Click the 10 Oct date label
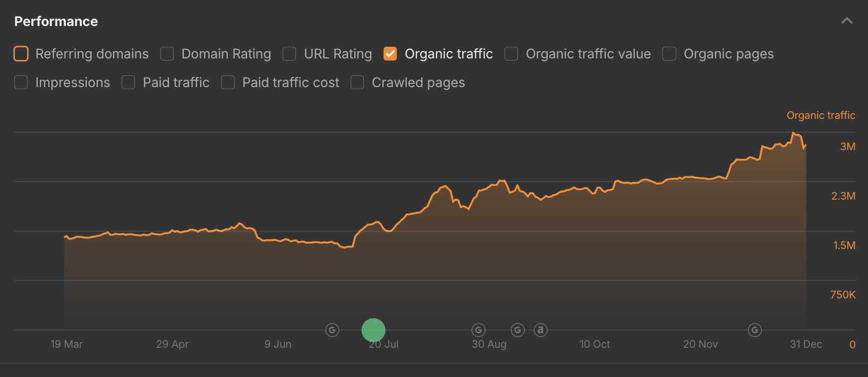The width and height of the screenshot is (868, 377). [x=594, y=344]
